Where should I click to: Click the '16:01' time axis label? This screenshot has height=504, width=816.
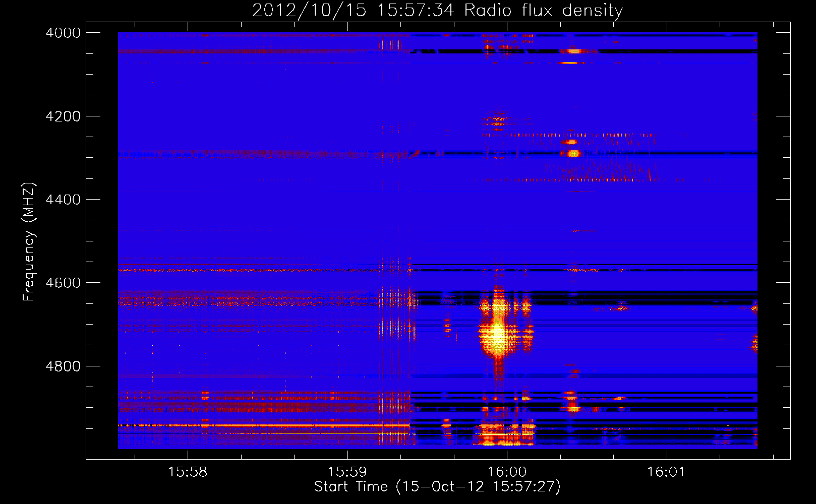click(x=666, y=472)
